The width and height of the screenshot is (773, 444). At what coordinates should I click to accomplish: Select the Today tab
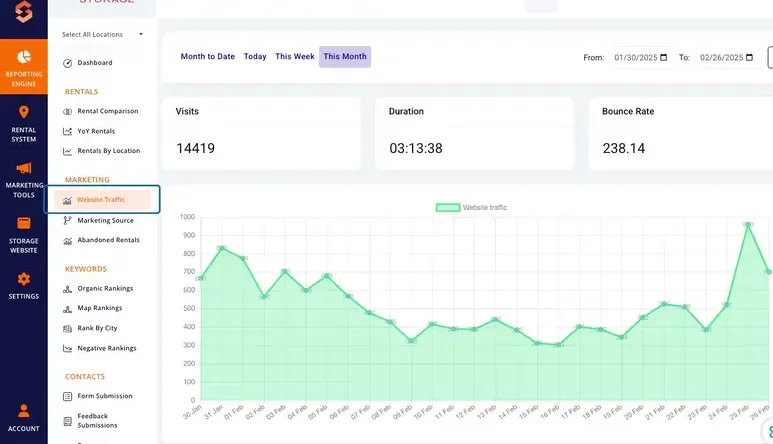tap(255, 57)
